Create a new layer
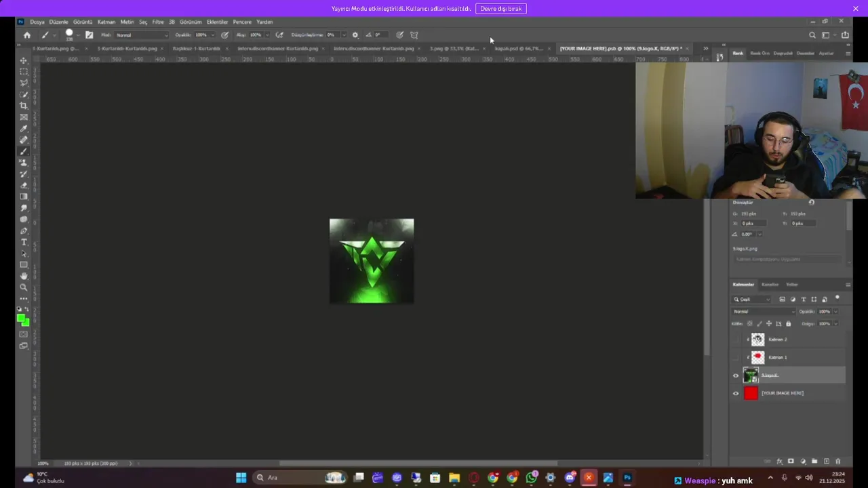This screenshot has height=488, width=868. coord(827,461)
